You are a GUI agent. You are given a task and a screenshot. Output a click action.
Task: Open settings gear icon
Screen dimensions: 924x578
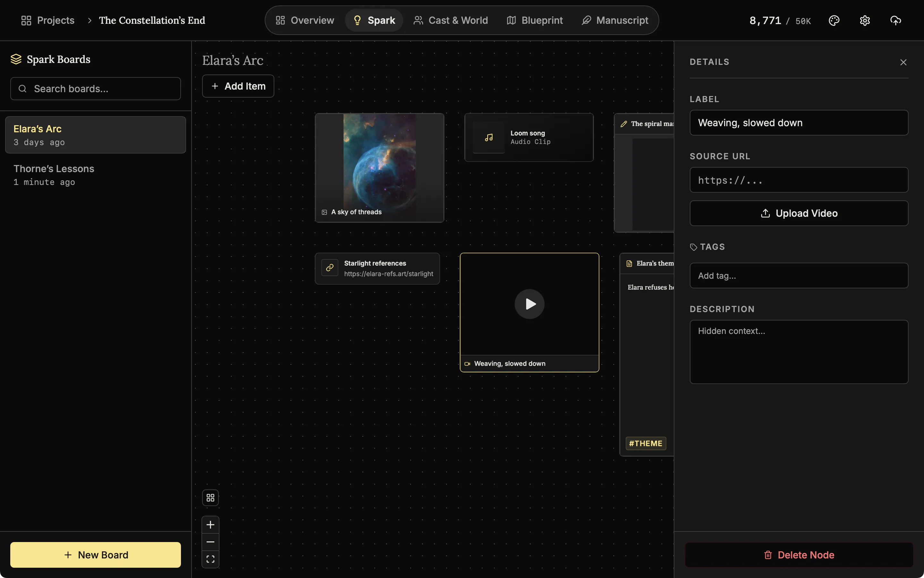pyautogui.click(x=865, y=20)
